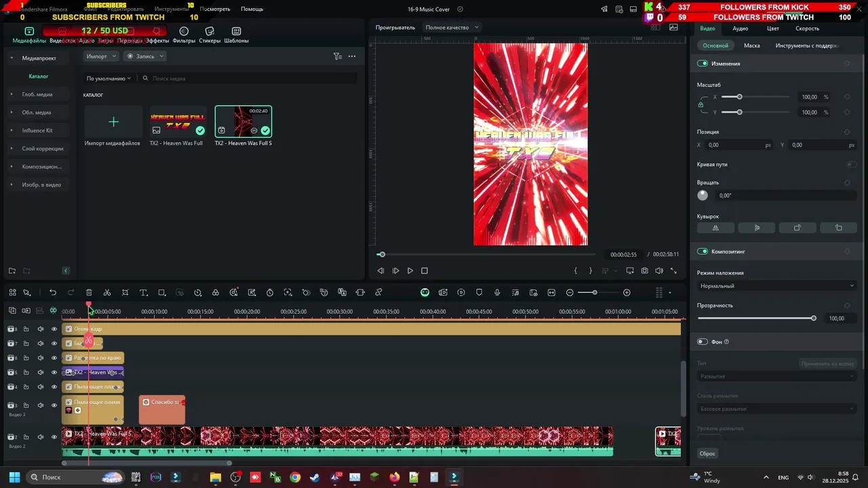Hide track 8 with its eye icon

54,329
